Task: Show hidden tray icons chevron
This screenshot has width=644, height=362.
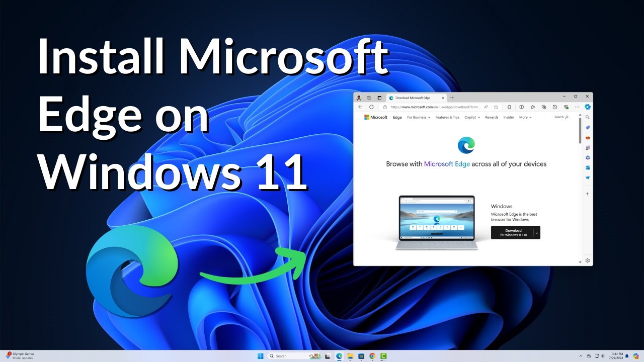Action: pos(581,356)
